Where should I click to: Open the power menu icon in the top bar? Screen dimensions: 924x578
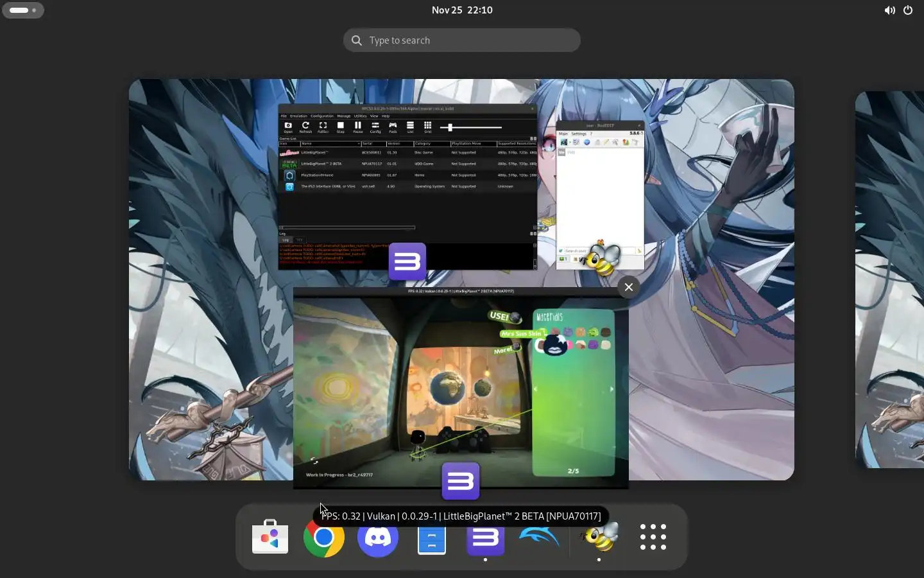pos(908,10)
